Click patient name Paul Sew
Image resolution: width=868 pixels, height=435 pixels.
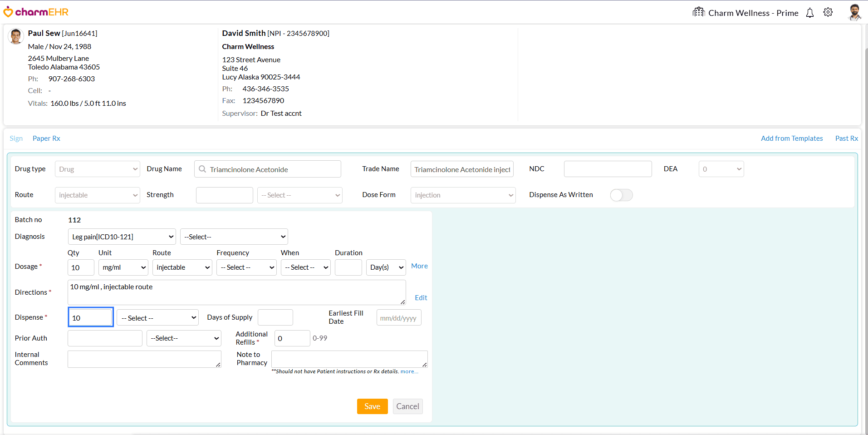tap(44, 33)
